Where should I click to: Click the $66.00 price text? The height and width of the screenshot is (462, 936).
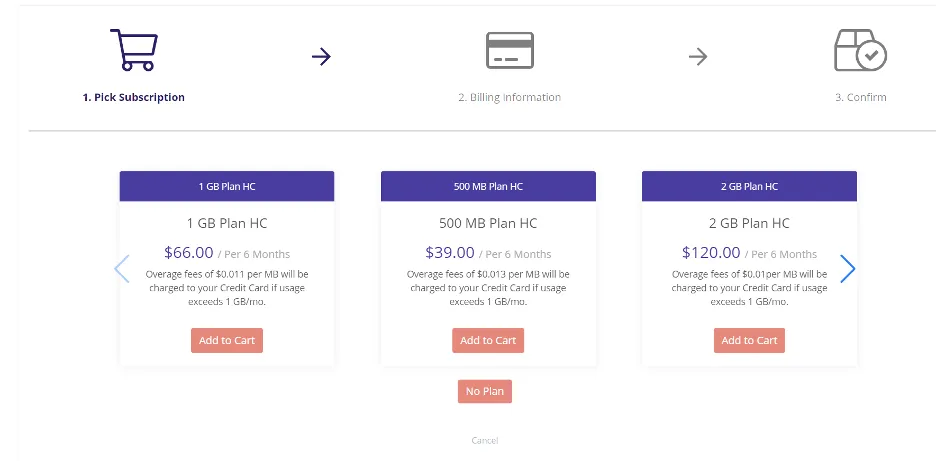coord(189,252)
